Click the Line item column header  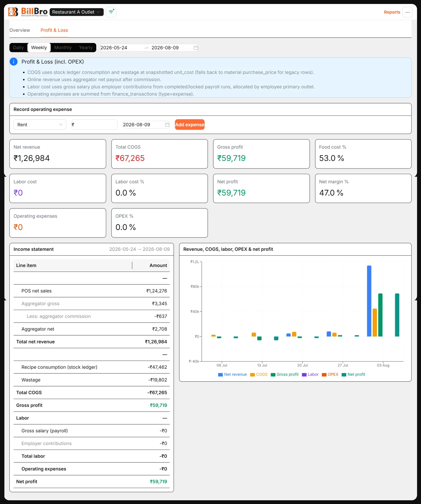[73, 266]
